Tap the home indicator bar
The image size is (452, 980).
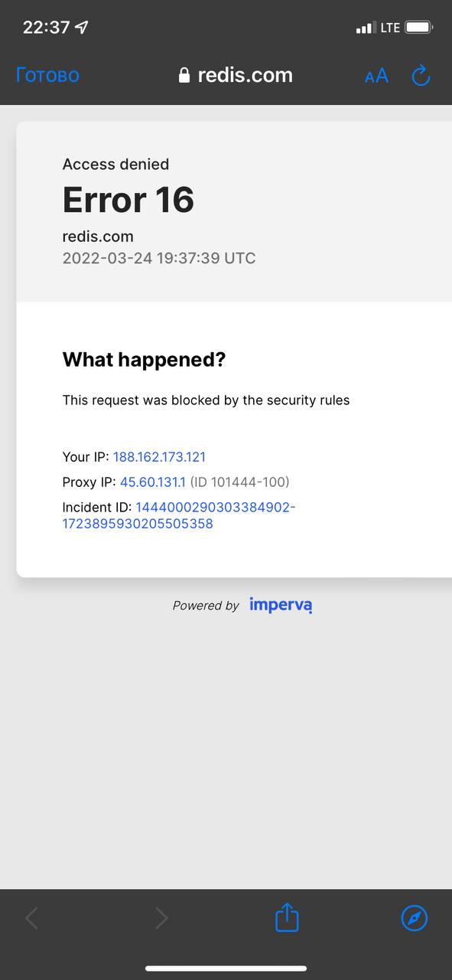(226, 969)
